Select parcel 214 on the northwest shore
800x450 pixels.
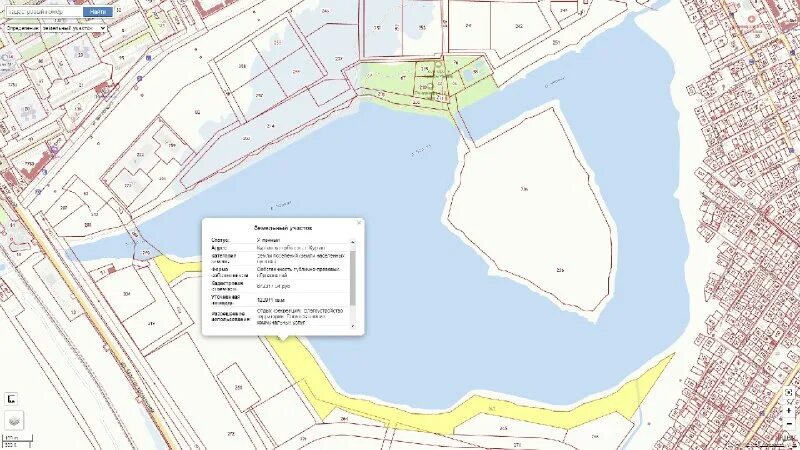tap(270, 126)
